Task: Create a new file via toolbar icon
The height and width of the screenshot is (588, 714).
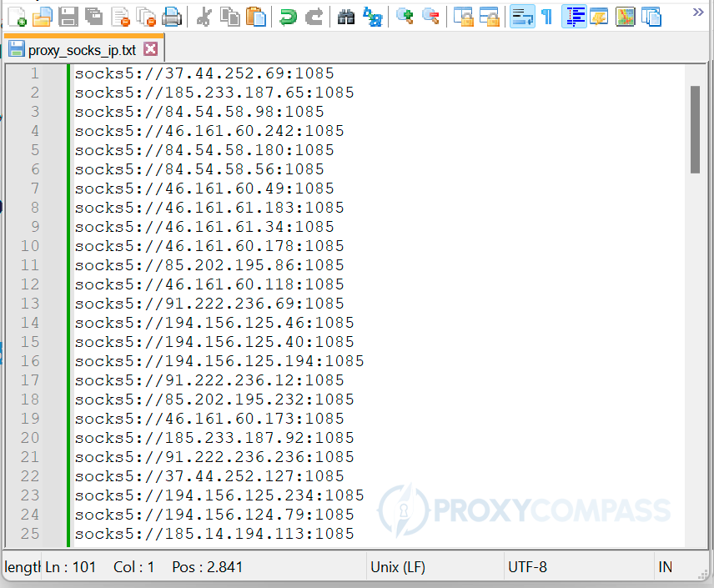Action: pyautogui.click(x=17, y=17)
